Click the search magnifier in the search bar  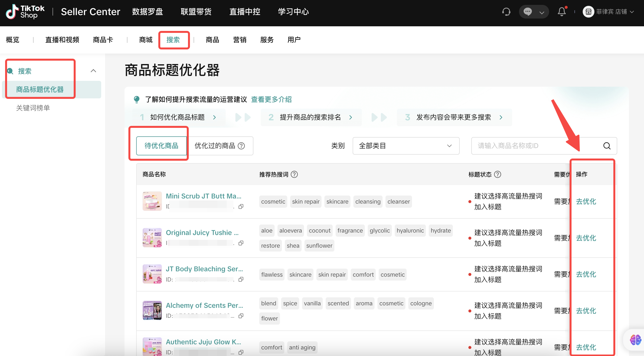[x=607, y=146]
